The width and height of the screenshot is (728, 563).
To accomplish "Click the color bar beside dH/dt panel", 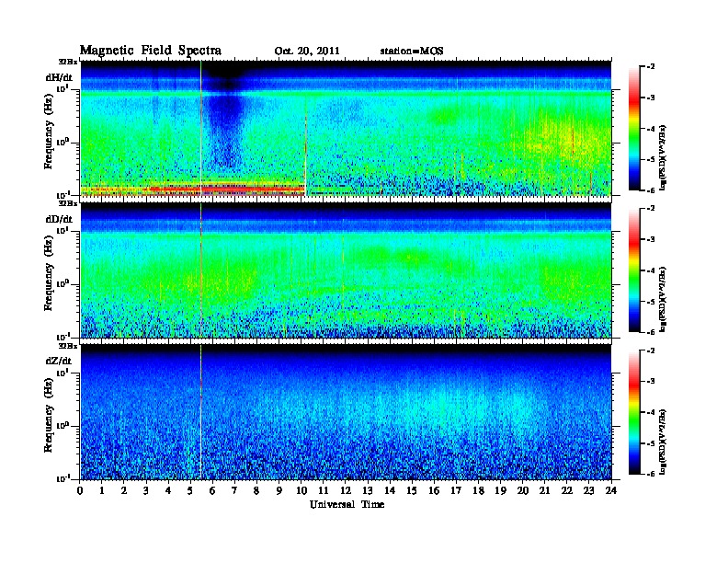I will click(633, 128).
